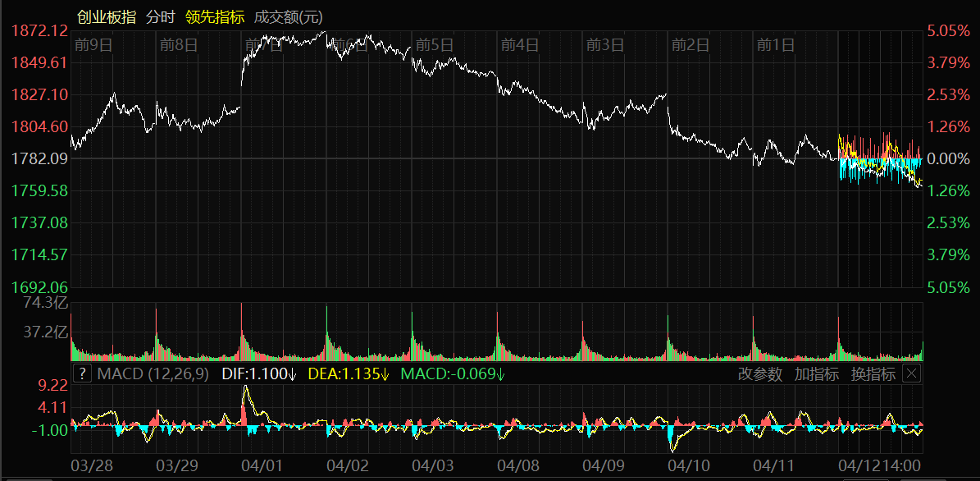The image size is (980, 481).
Task: Click the 1872.12 top price label
Action: [x=39, y=30]
